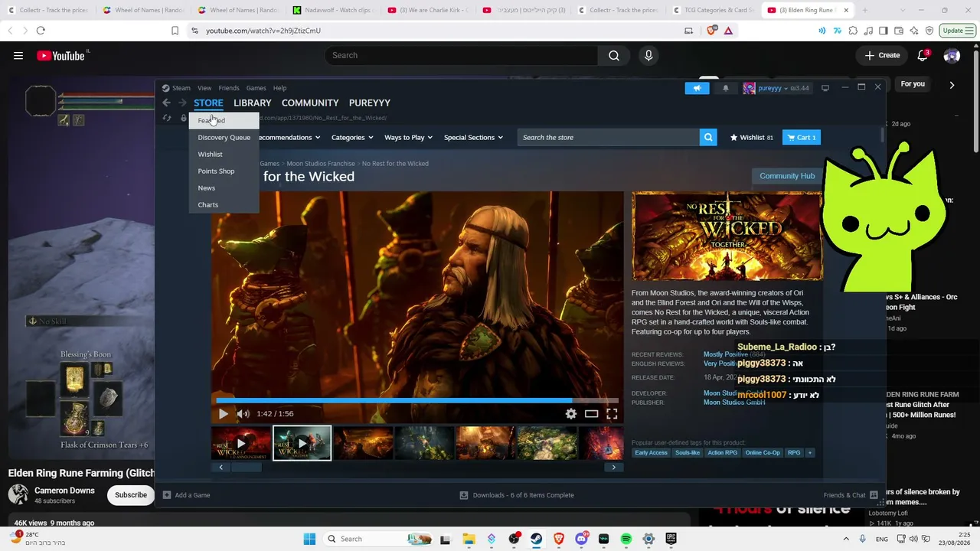The width and height of the screenshot is (980, 551).
Task: Click the YouTube Create button
Action: coord(883,55)
